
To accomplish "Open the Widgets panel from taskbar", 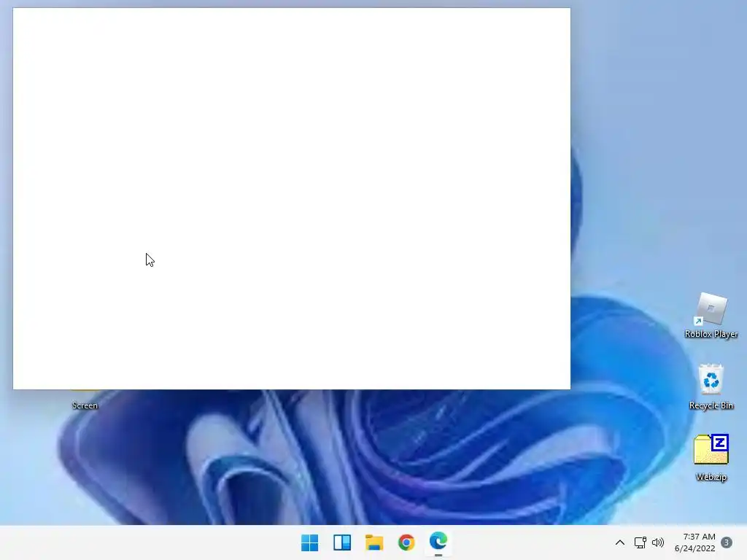I will point(342,542).
